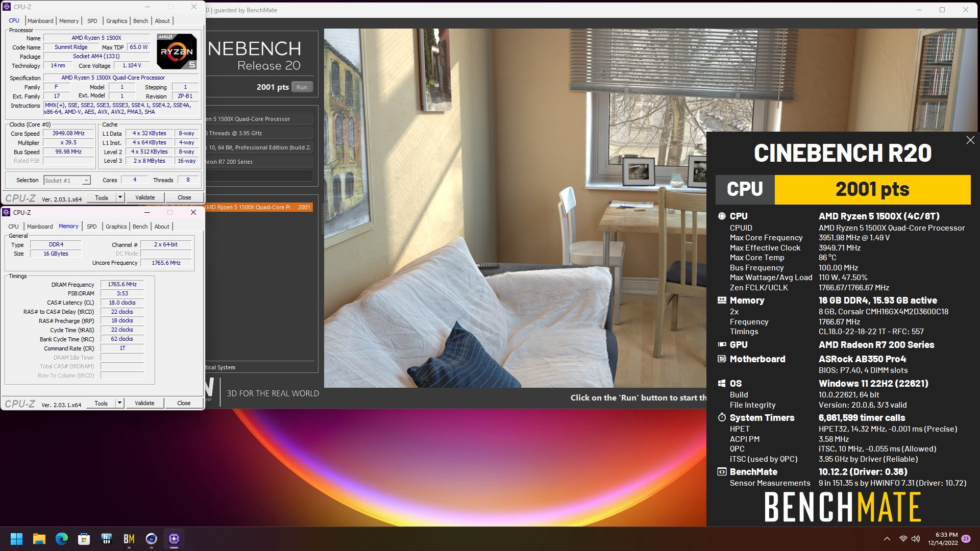Viewport: 980px width, 551px height.
Task: Open SPD tab in lower CPU-Z window
Action: (x=92, y=227)
